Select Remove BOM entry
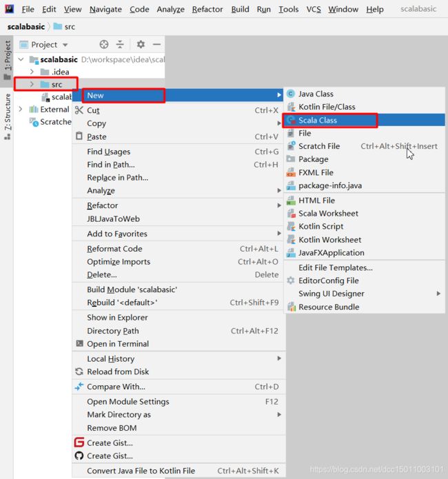 coord(179,428)
